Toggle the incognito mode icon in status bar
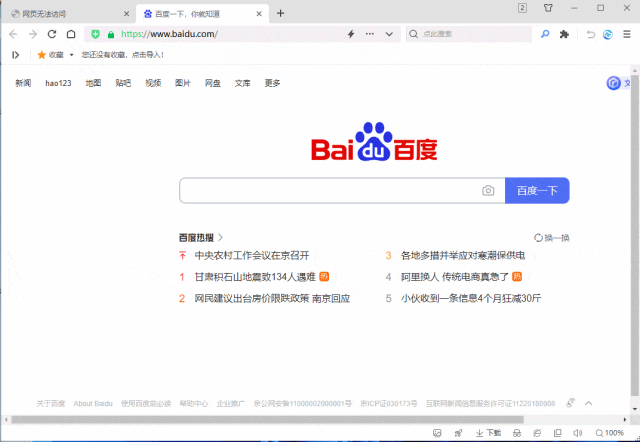This screenshot has height=442, width=640. 517,433
